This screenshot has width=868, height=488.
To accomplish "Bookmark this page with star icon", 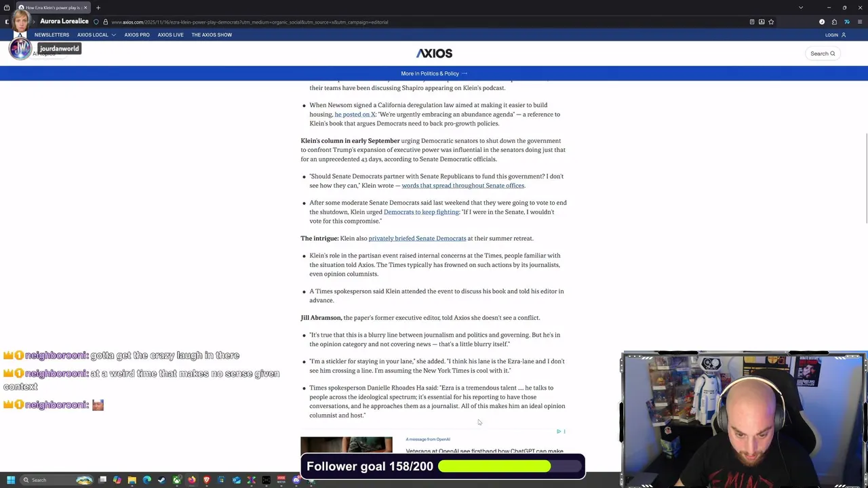I will [x=771, y=22].
